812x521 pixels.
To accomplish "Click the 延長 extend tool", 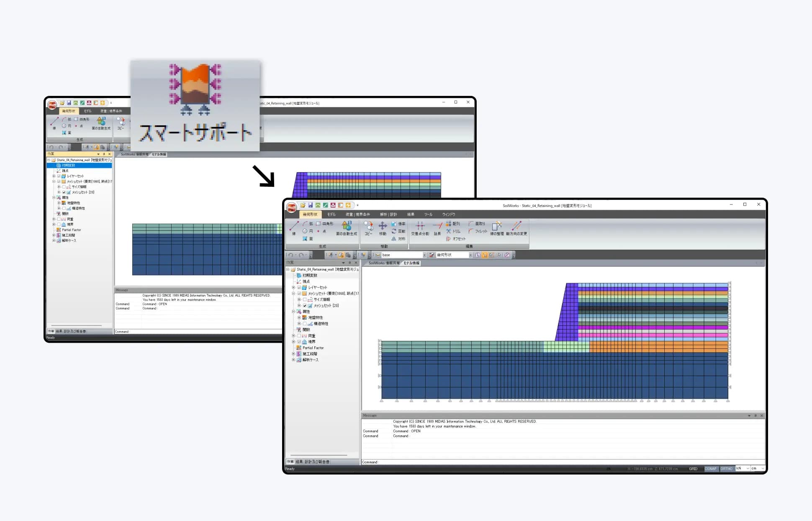I will click(437, 228).
